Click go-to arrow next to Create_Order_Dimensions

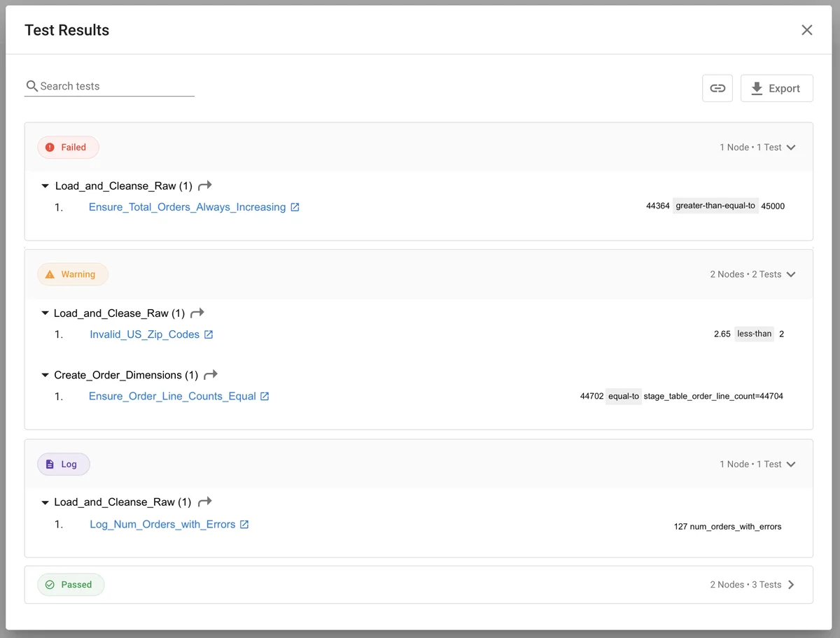pyautogui.click(x=211, y=375)
